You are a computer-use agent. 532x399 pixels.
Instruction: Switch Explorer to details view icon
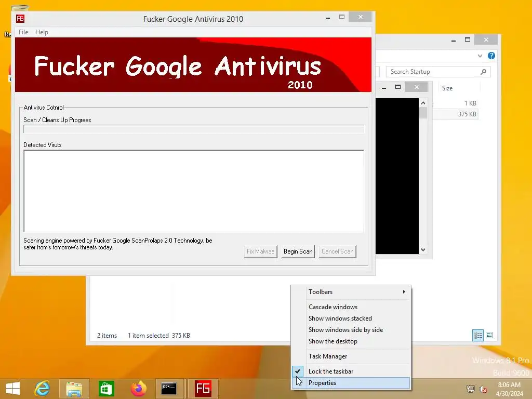coord(478,335)
